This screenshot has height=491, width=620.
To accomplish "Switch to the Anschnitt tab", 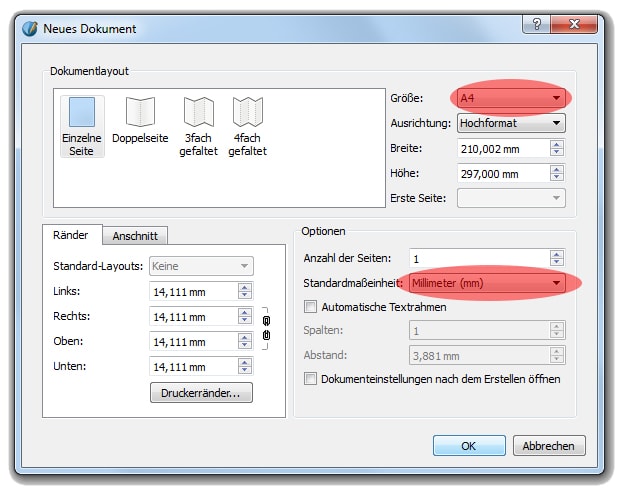I will pyautogui.click(x=133, y=236).
